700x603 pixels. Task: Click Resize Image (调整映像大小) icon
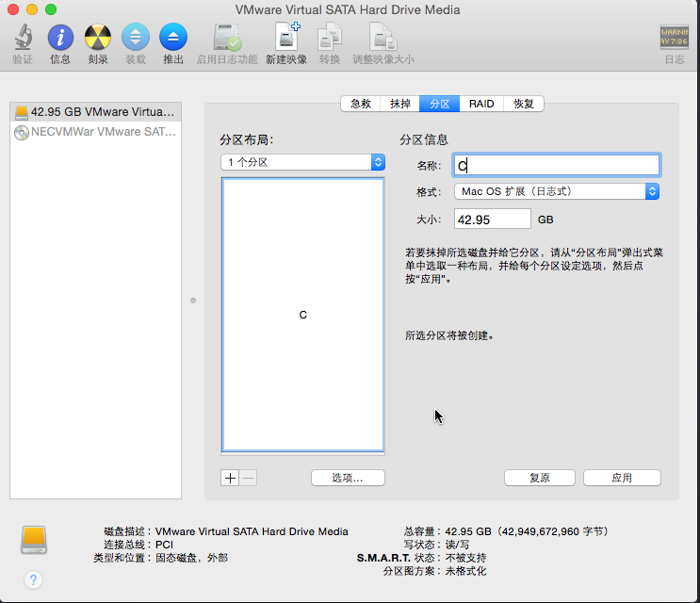(x=383, y=37)
